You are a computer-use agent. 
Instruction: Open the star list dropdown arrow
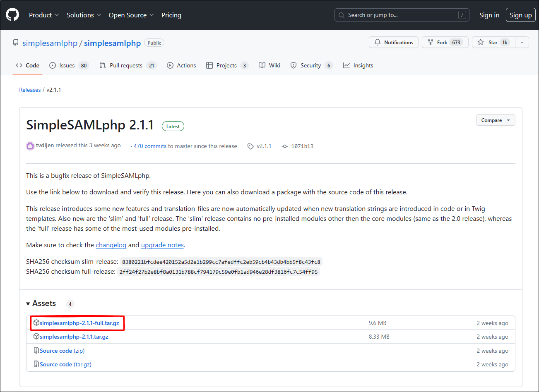click(x=522, y=43)
